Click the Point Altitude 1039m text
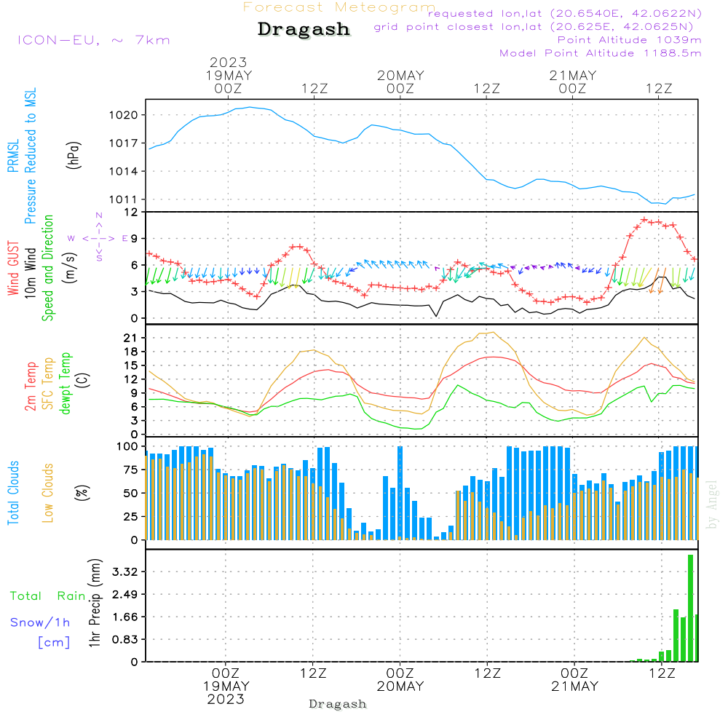The width and height of the screenshot is (728, 728). (x=629, y=39)
